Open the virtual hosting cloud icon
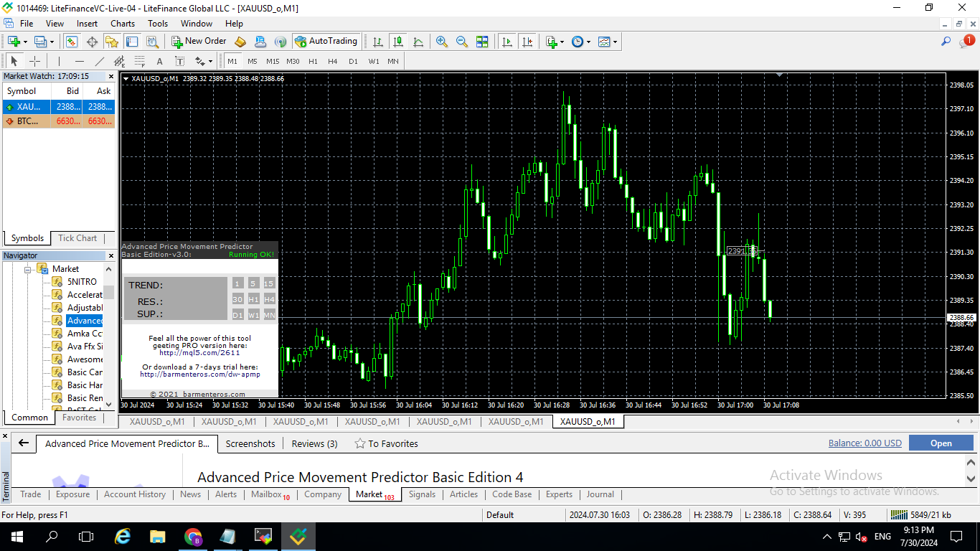The height and width of the screenshot is (551, 980). coord(260,42)
